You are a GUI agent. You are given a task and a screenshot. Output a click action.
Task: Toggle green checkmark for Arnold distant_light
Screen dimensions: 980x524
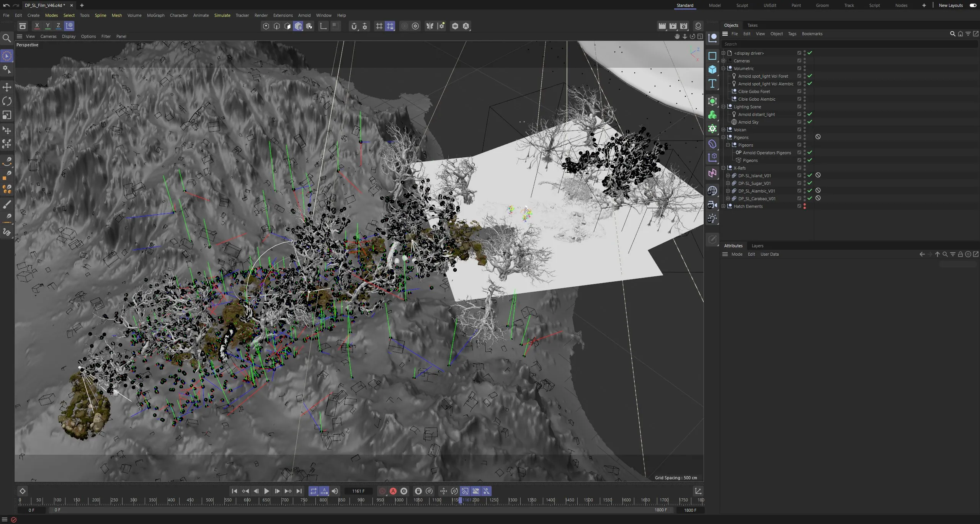(810, 114)
